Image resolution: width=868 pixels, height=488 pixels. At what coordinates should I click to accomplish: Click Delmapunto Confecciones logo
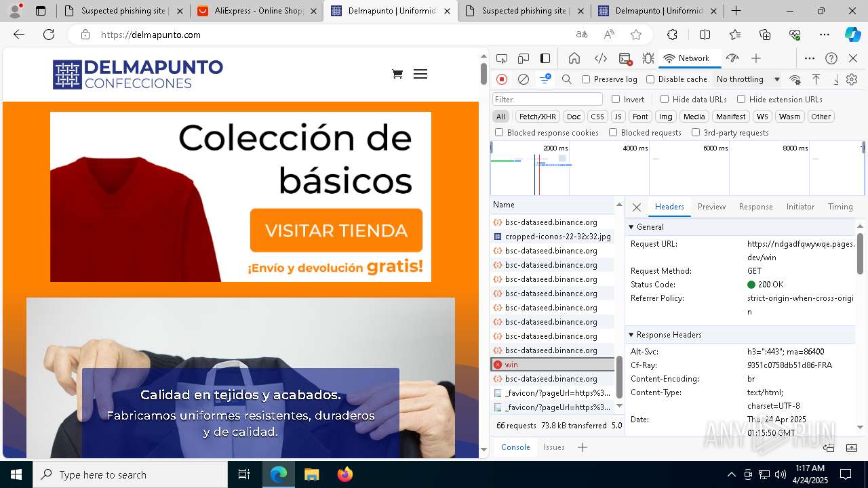click(x=138, y=74)
